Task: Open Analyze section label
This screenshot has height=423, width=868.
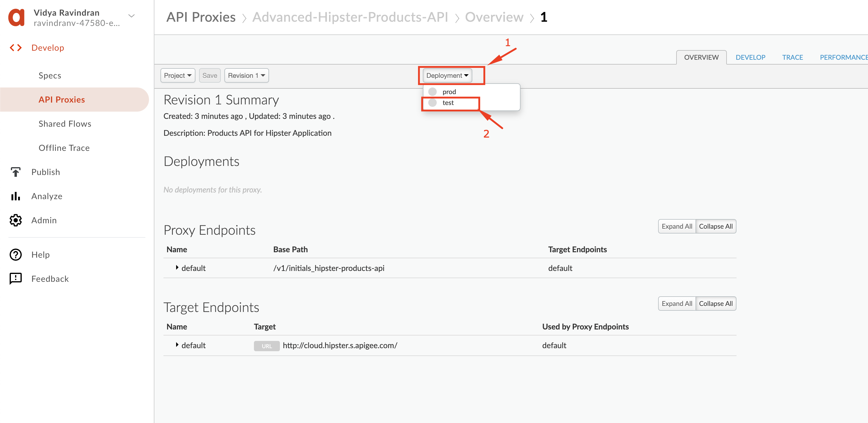Action: click(x=47, y=196)
